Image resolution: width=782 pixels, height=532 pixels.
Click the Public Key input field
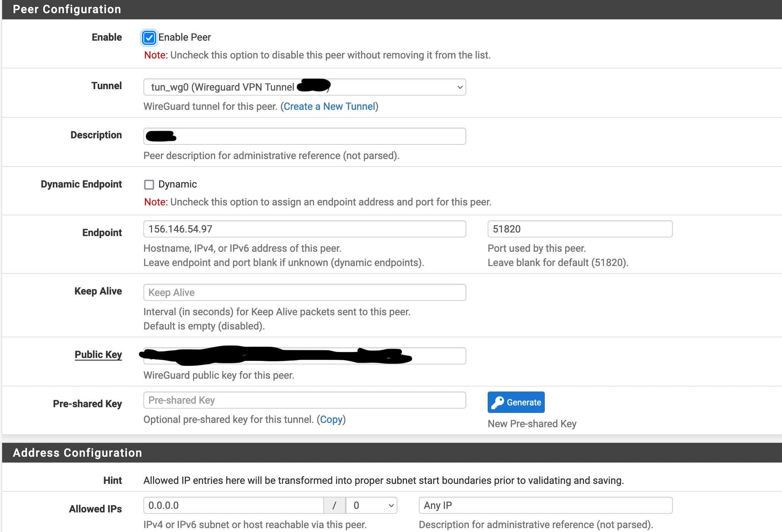coord(438,356)
